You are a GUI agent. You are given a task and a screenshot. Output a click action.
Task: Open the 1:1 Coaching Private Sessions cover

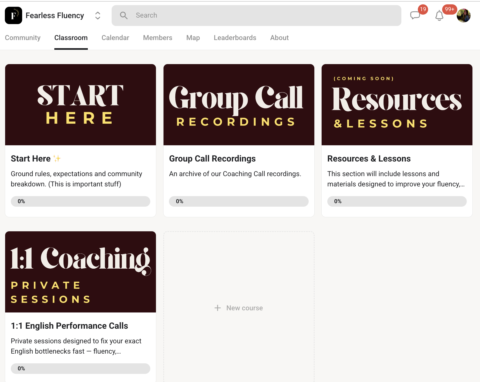click(x=80, y=272)
